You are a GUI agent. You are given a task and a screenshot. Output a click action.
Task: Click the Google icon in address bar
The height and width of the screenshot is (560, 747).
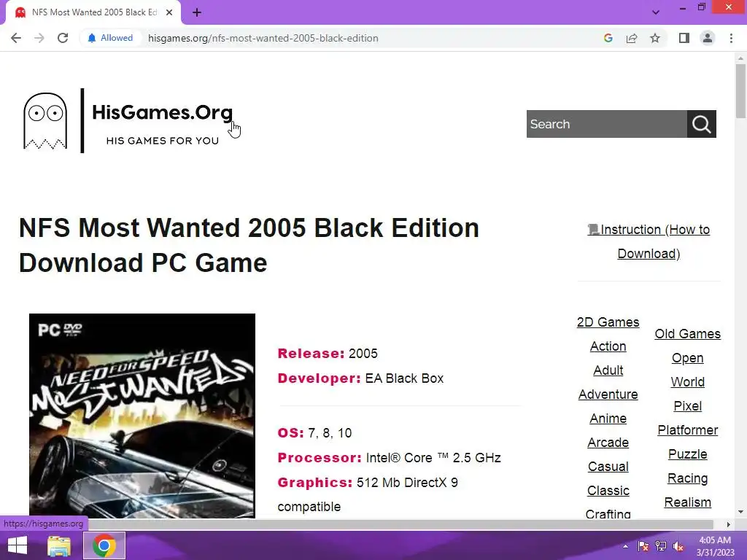[608, 38]
